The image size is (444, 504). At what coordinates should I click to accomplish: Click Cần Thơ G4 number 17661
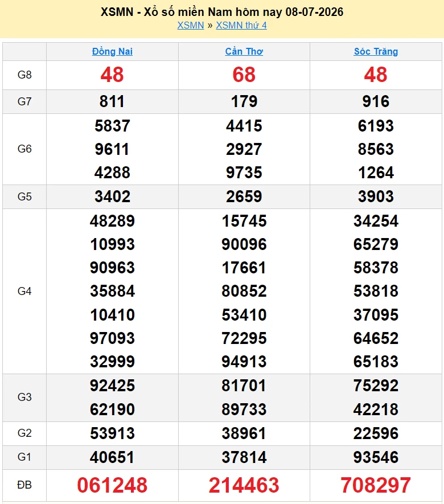pos(244,268)
